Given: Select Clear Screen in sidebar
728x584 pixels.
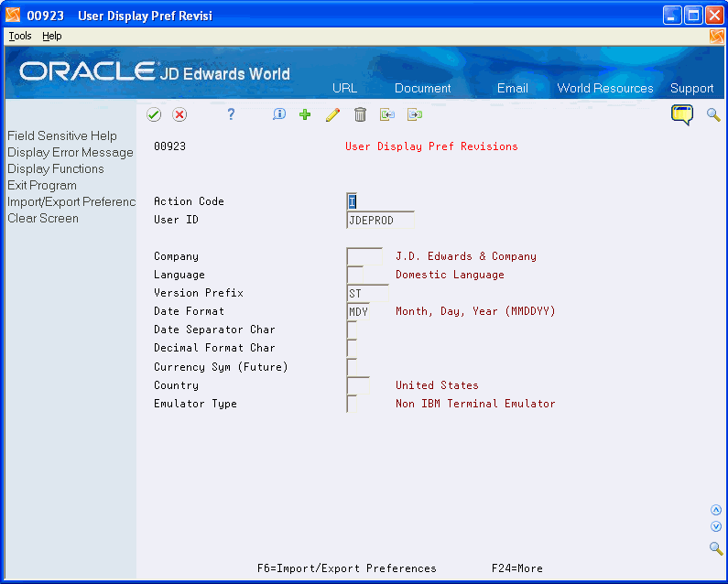Looking at the screenshot, I should (x=43, y=218).
